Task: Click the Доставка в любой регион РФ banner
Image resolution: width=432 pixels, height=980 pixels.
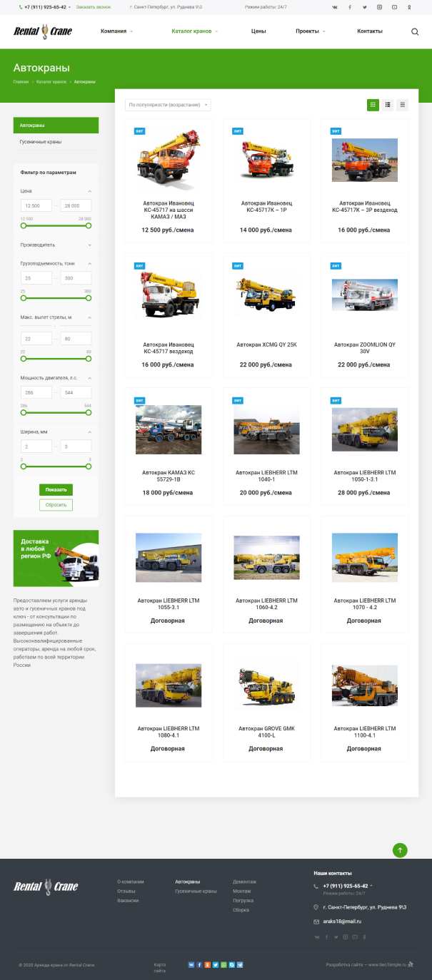Action: (56, 557)
